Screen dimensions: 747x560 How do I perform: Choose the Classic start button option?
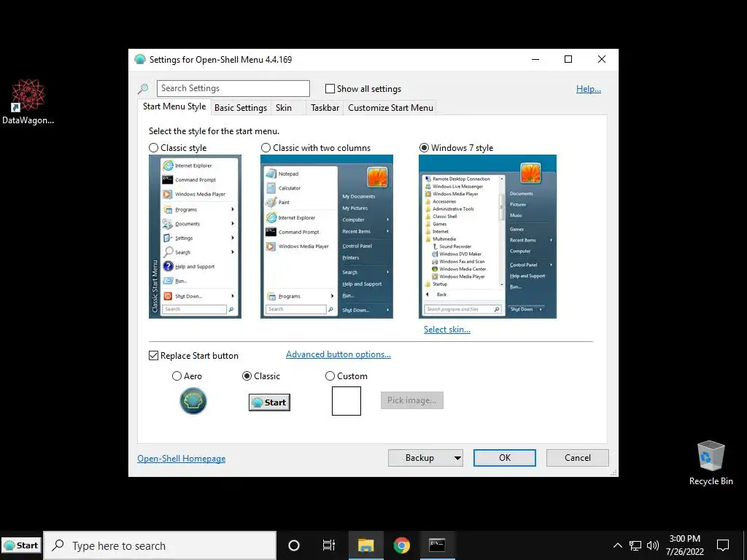[x=247, y=376]
